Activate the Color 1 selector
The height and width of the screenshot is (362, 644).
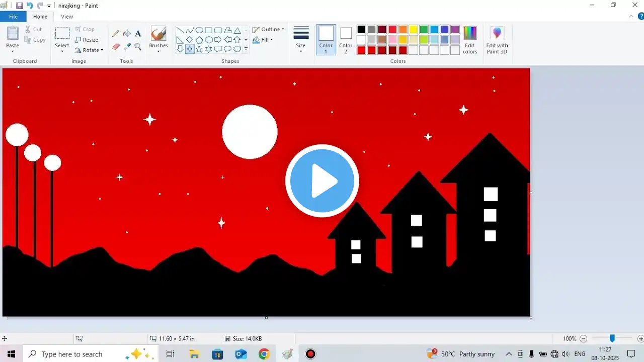[x=326, y=40]
